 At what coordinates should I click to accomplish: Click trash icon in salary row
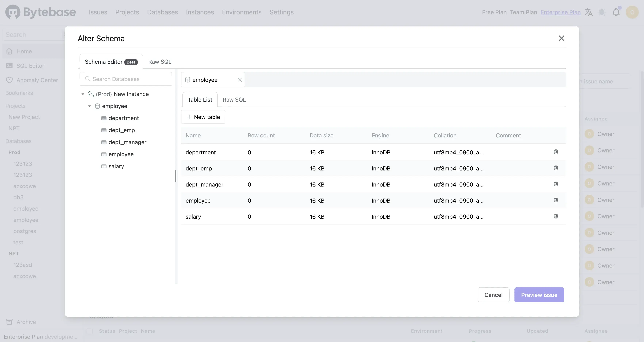(555, 216)
